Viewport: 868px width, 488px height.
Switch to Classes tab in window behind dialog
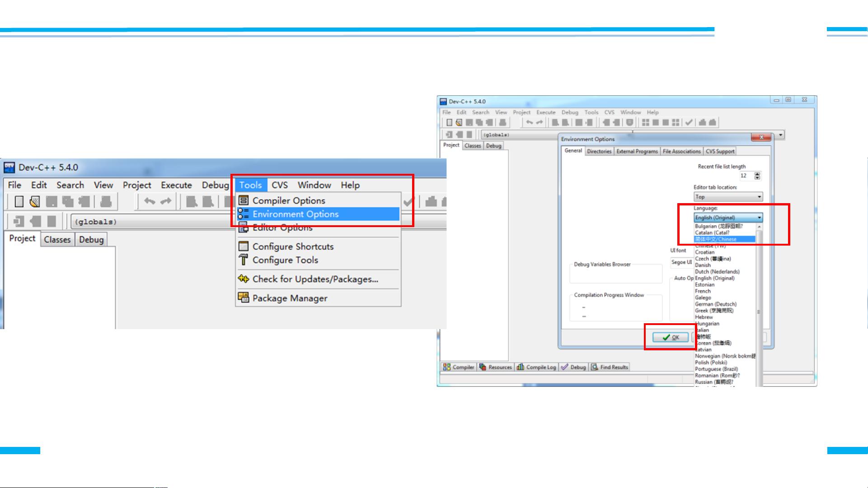473,146
